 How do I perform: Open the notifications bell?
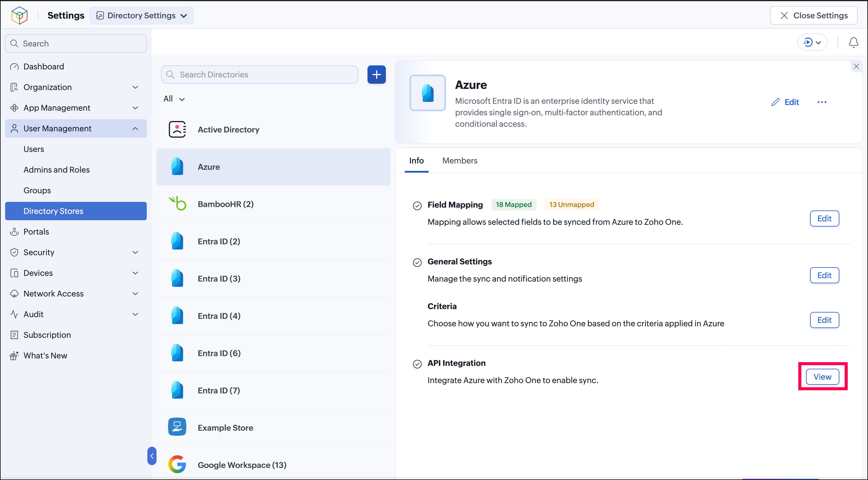pos(853,42)
